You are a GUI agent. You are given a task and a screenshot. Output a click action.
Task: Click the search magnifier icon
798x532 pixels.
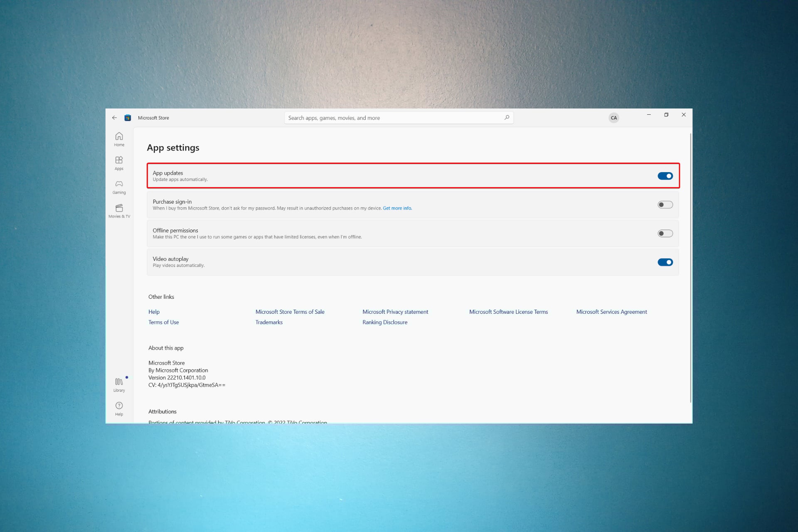[507, 118]
